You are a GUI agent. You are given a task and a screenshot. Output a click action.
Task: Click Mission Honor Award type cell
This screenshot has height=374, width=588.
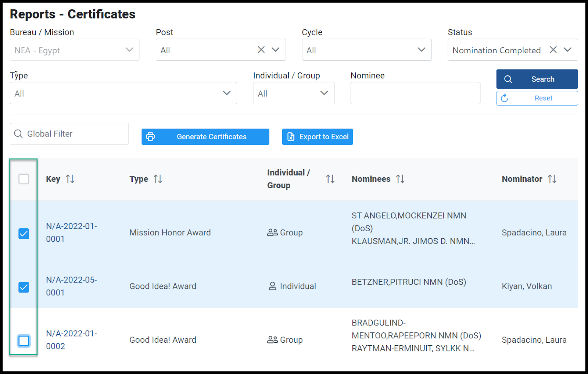click(170, 233)
